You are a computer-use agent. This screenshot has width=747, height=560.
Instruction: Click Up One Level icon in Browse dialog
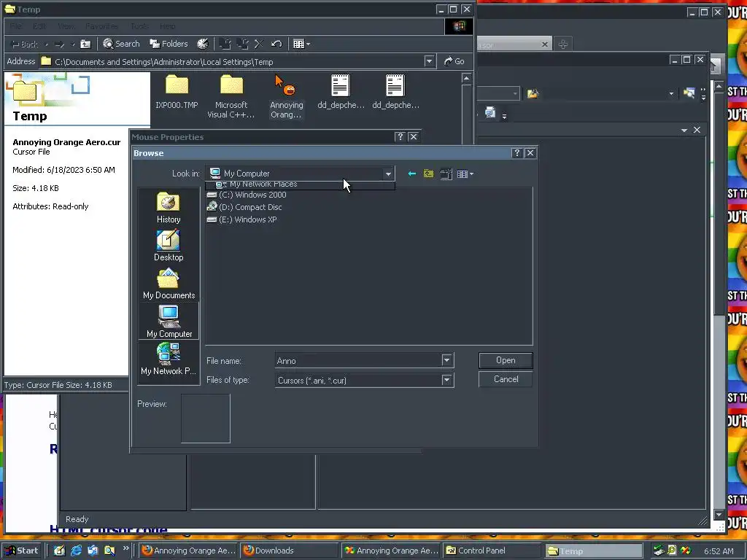click(429, 174)
